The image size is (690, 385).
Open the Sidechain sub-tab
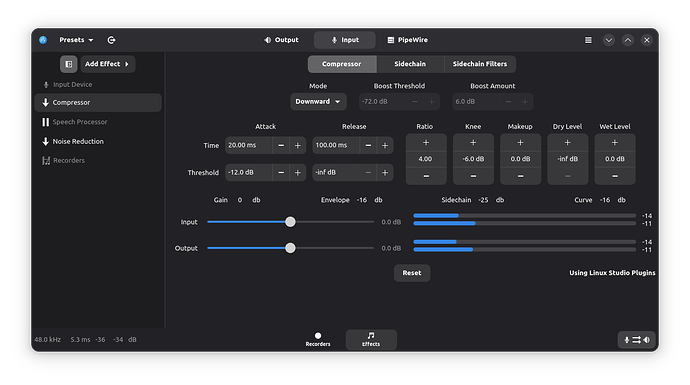[410, 64]
